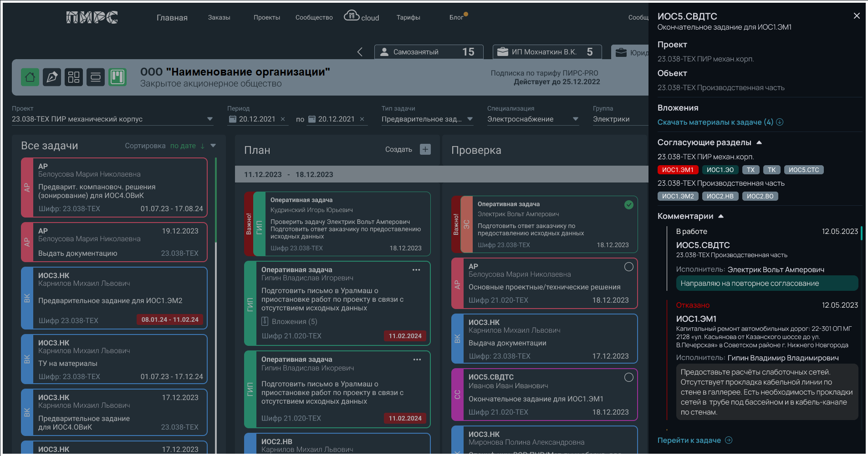Open the sorting dropdown arrow
Viewport: 868px width, 456px height.
[213, 146]
